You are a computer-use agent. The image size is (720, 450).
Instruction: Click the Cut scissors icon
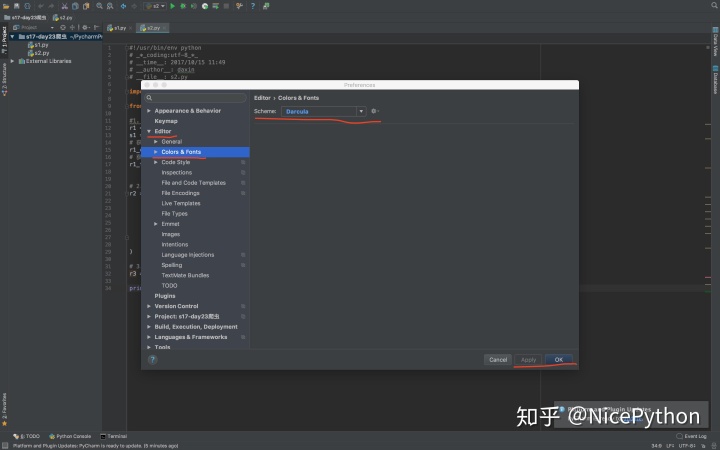(x=64, y=6)
